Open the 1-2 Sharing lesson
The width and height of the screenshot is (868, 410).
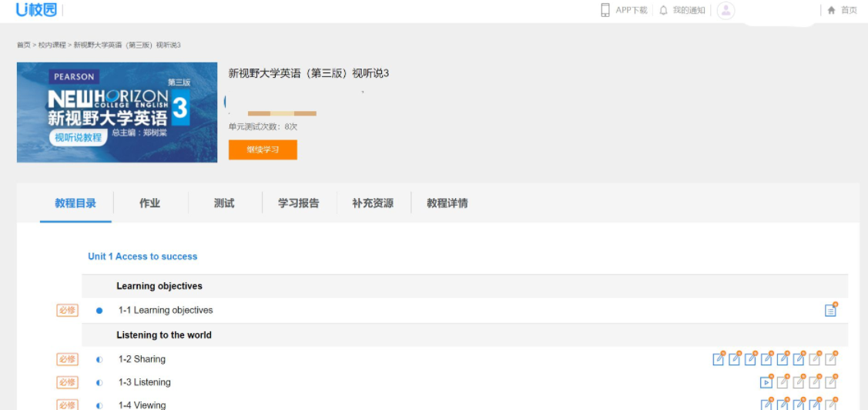(x=142, y=359)
